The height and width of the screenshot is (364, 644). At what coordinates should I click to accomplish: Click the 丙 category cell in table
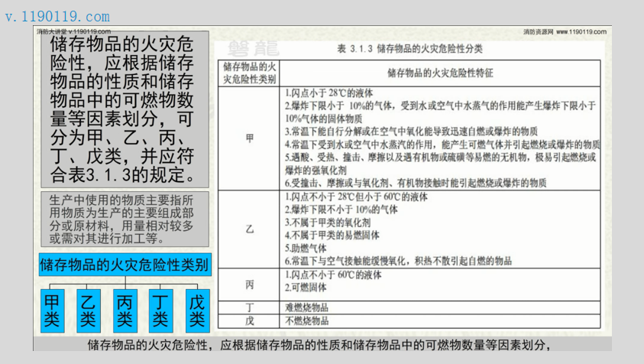[x=249, y=284]
